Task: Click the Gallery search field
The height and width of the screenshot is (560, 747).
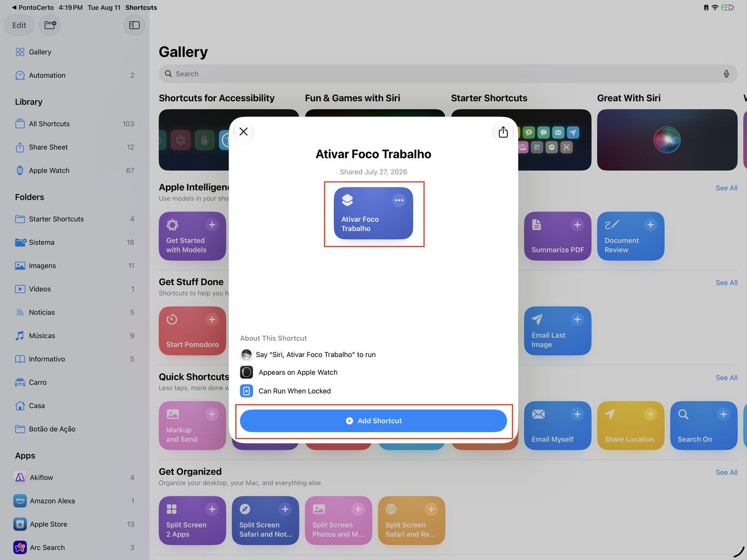Action: pos(448,74)
